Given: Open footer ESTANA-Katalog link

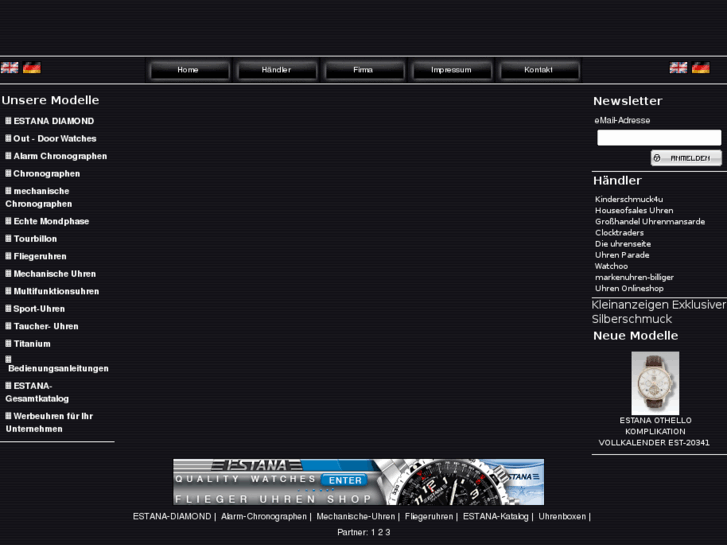Looking at the screenshot, I should [496, 517].
